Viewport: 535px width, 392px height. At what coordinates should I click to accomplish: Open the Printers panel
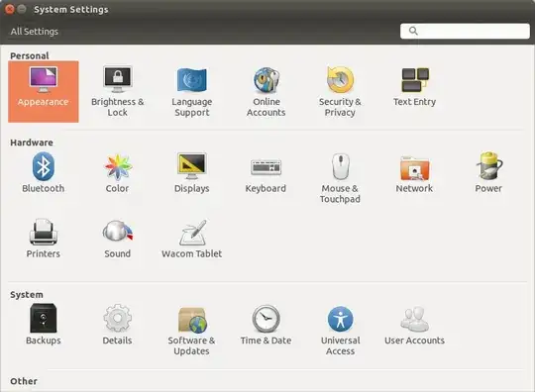click(x=44, y=239)
